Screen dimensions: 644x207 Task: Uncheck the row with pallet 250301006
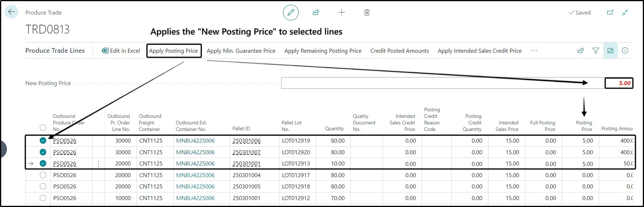(43, 140)
